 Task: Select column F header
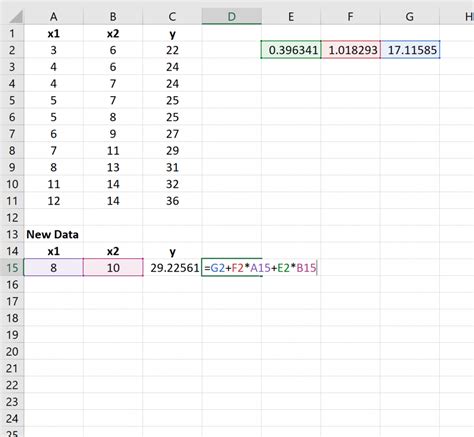[350, 17]
